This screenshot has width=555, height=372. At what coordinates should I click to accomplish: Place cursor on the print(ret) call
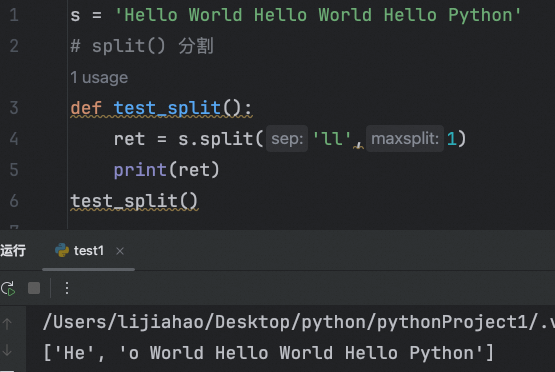[x=167, y=170]
